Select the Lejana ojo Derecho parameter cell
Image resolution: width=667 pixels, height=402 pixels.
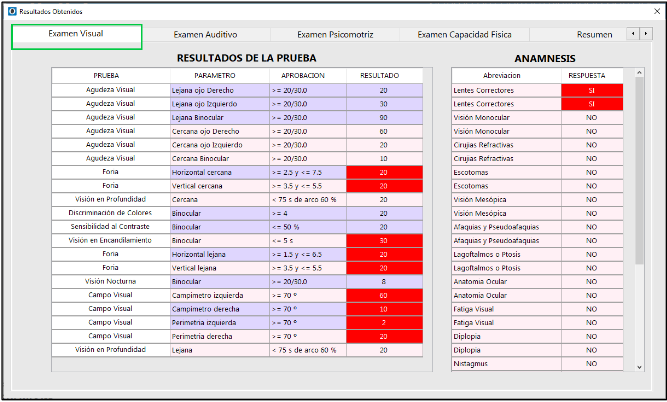[x=217, y=90]
